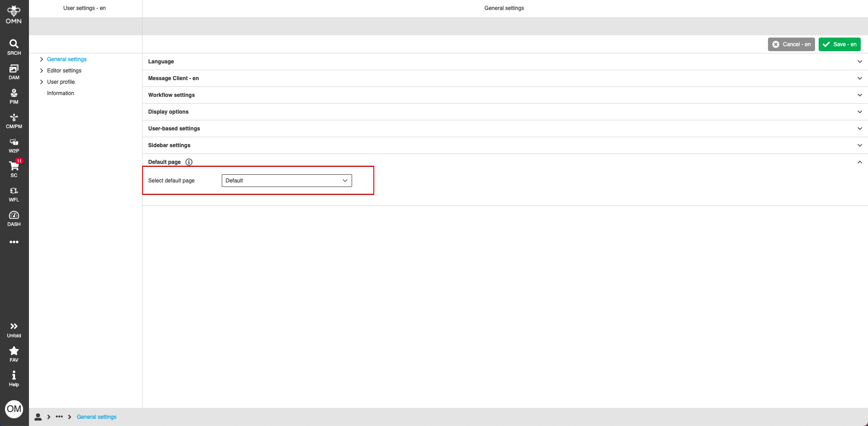Click the Save button

click(x=839, y=44)
